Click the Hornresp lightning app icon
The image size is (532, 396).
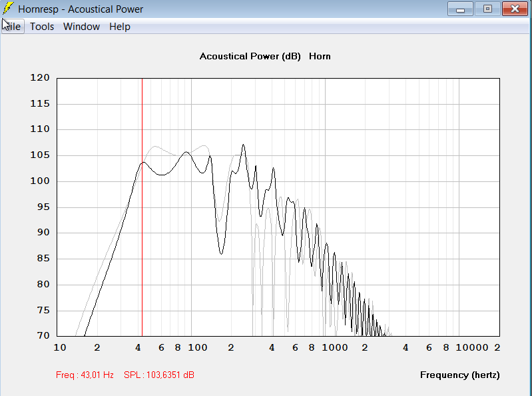click(8, 9)
